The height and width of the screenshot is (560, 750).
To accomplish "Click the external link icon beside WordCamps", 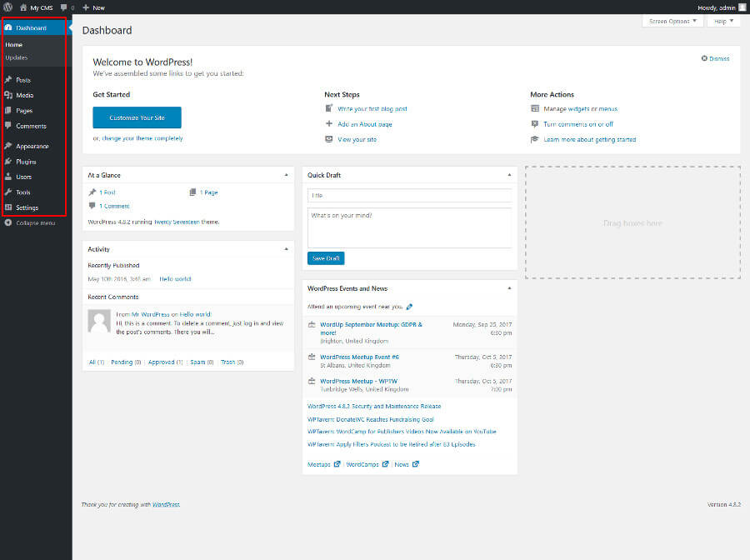I will (385, 464).
